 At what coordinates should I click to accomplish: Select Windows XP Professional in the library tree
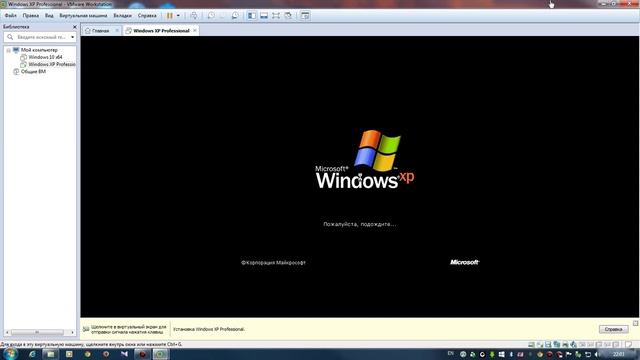(51, 64)
